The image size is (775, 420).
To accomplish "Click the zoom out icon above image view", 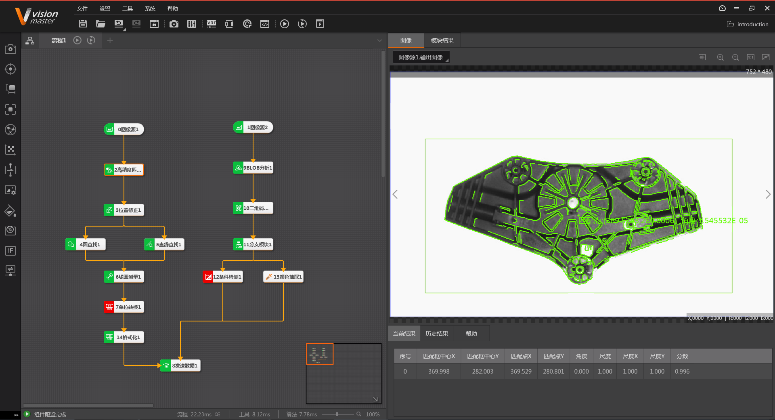I will point(735,57).
